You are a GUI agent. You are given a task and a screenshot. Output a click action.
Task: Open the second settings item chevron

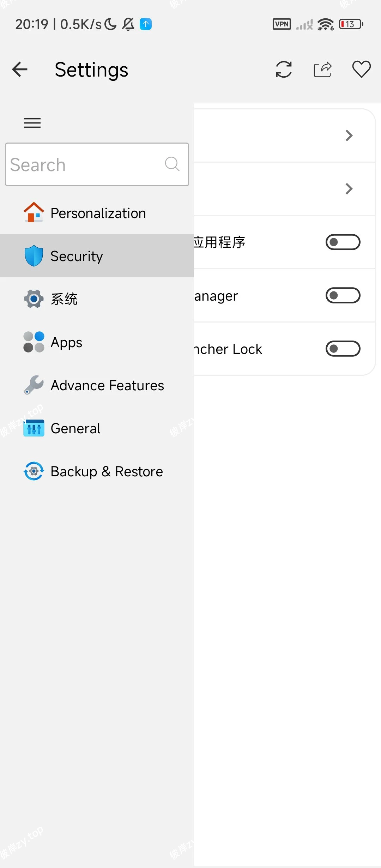(349, 189)
